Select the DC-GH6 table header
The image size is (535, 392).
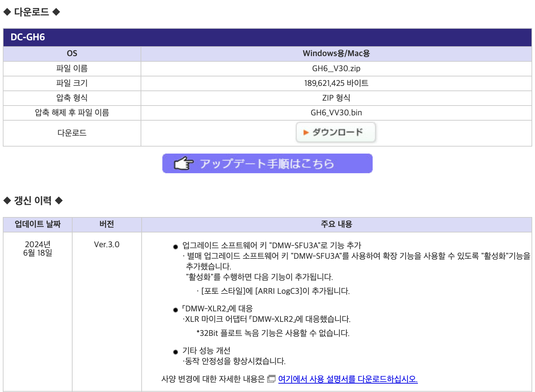[x=267, y=37]
